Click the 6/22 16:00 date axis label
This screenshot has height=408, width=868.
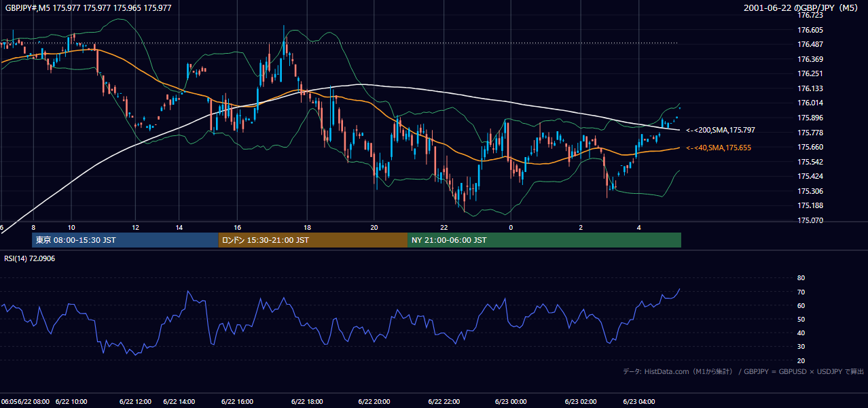coord(238,402)
